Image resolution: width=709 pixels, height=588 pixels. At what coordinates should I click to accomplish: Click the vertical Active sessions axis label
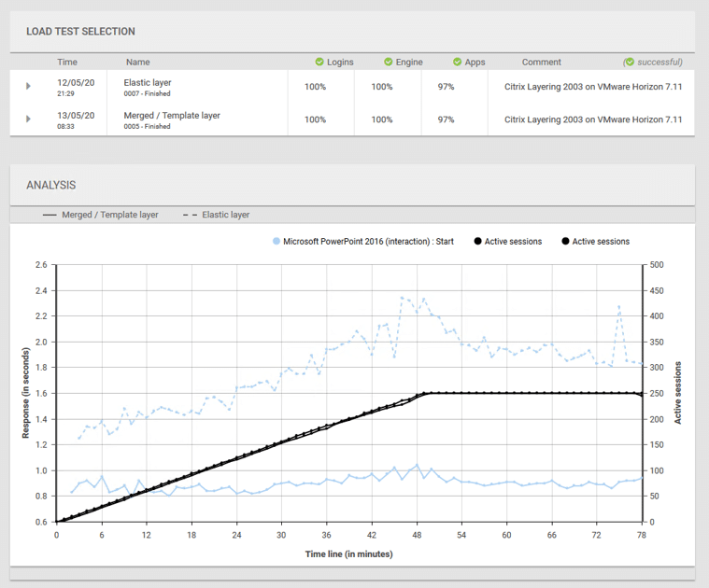point(678,393)
